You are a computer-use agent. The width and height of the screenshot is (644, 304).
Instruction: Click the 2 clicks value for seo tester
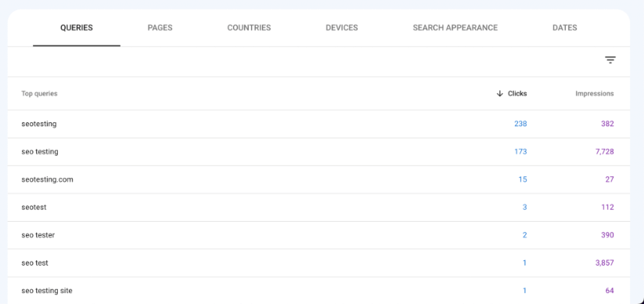(x=524, y=235)
